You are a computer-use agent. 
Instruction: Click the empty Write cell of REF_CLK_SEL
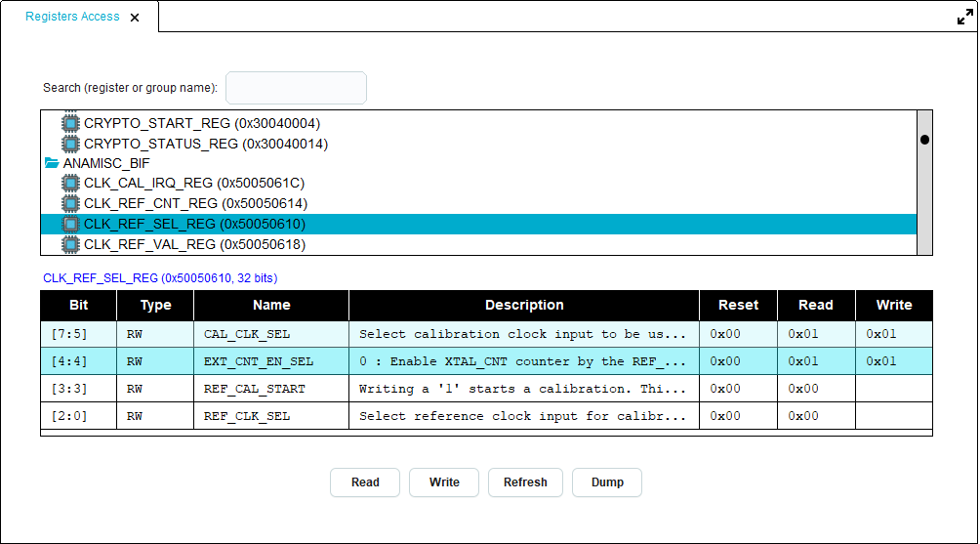coord(894,416)
